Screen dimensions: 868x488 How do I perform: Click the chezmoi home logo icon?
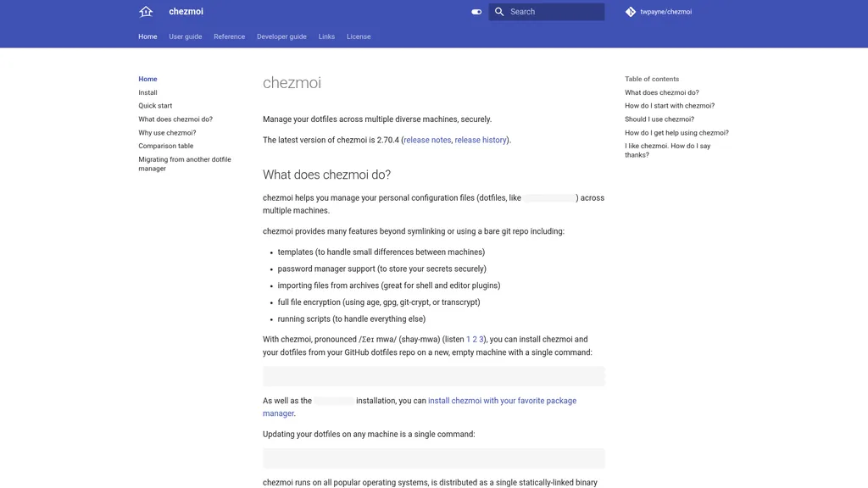146,12
